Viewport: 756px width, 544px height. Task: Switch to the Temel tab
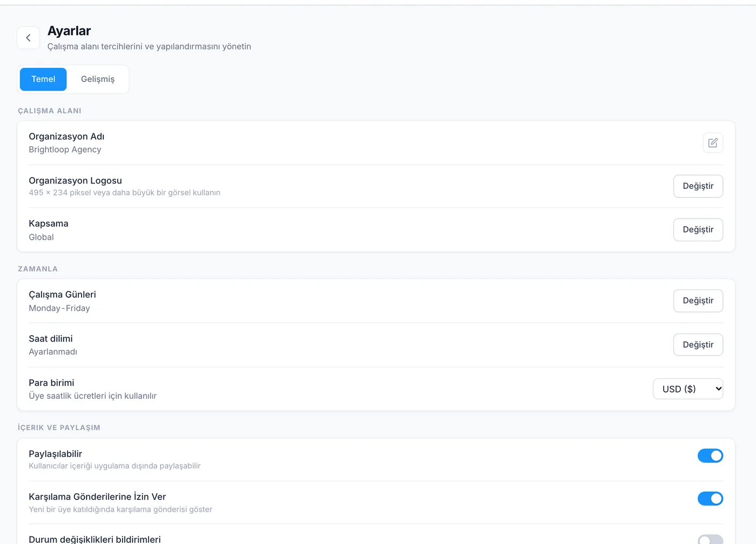point(43,79)
